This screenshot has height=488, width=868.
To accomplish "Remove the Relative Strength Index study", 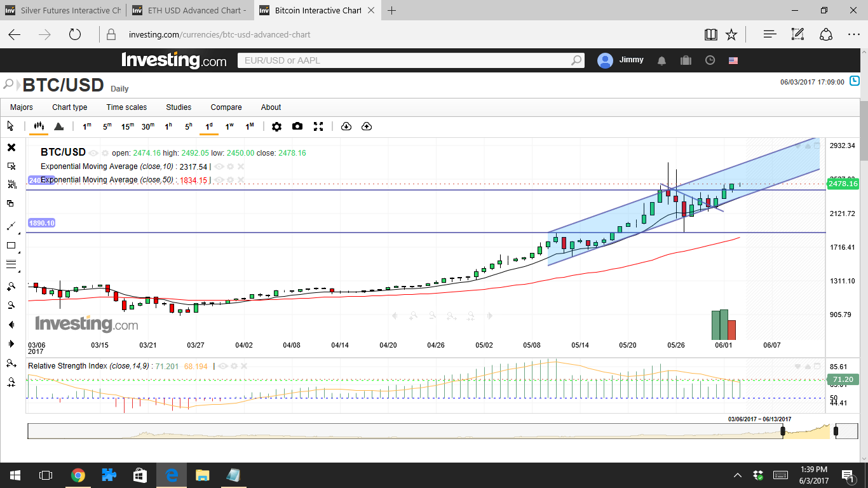I will (244, 367).
